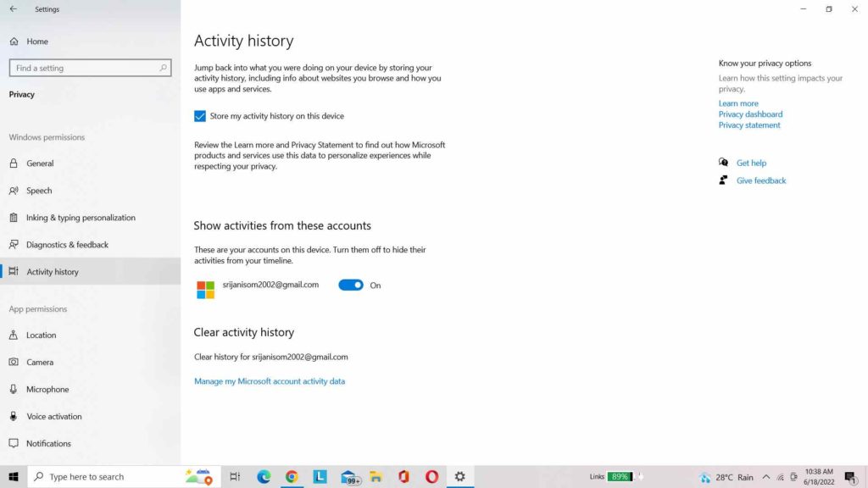Open the Notifications settings page

[x=48, y=443]
